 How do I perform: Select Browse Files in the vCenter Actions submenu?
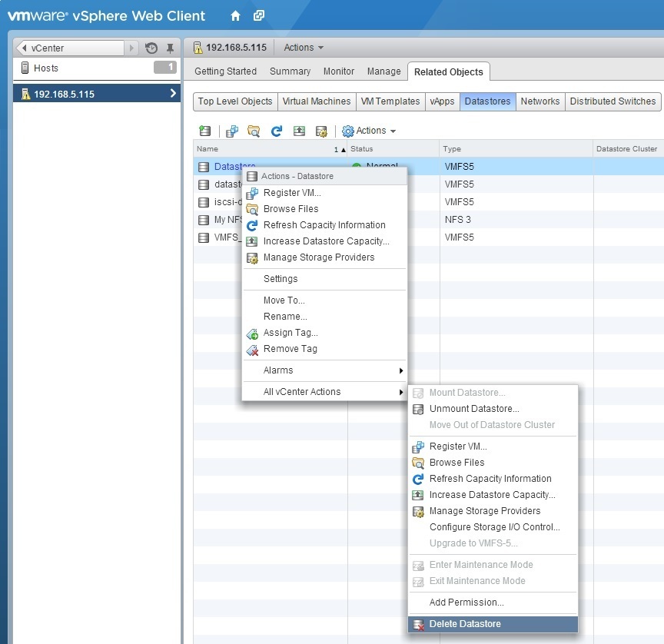[x=493, y=463]
